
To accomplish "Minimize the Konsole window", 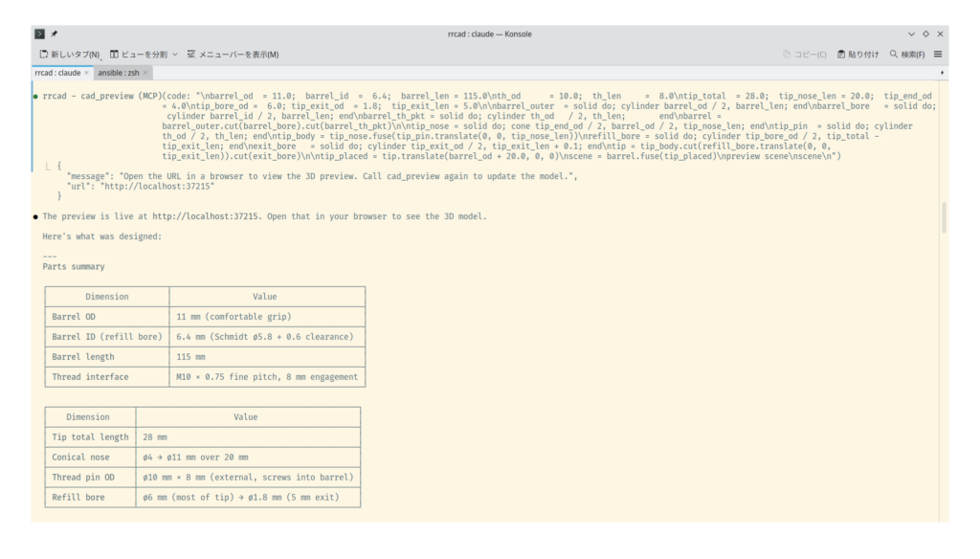I will pos(911,34).
